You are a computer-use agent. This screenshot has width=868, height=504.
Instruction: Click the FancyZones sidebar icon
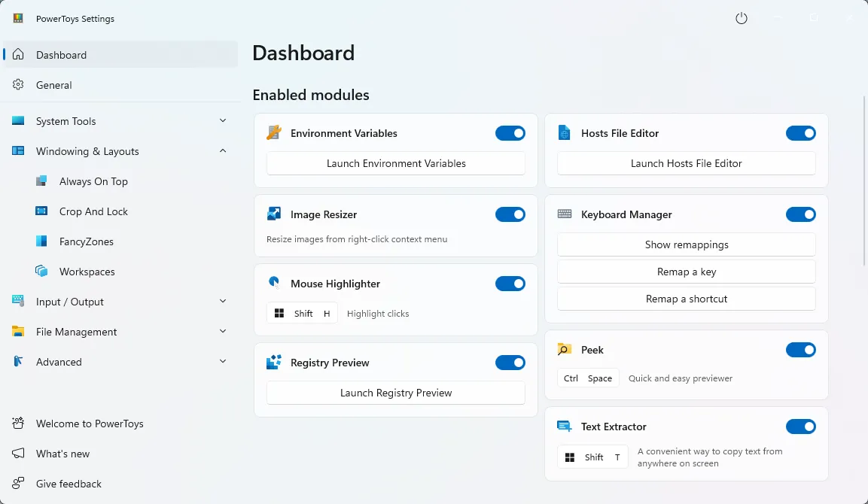pyautogui.click(x=41, y=241)
